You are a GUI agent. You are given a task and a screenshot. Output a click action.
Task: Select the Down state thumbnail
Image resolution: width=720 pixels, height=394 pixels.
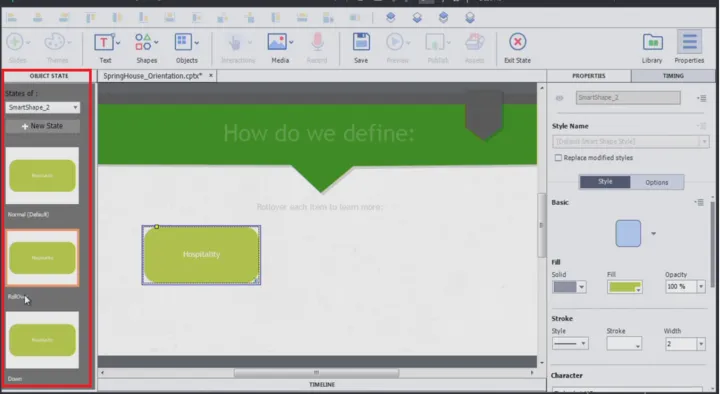(x=42, y=340)
